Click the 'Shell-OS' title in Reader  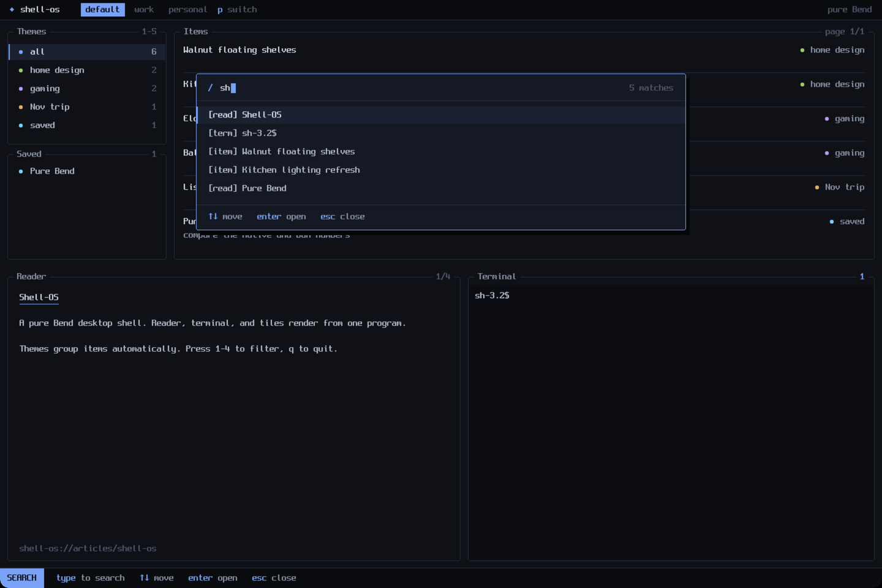(x=39, y=297)
